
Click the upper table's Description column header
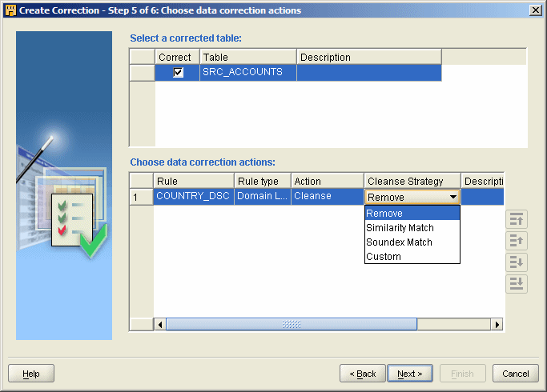pos(369,57)
